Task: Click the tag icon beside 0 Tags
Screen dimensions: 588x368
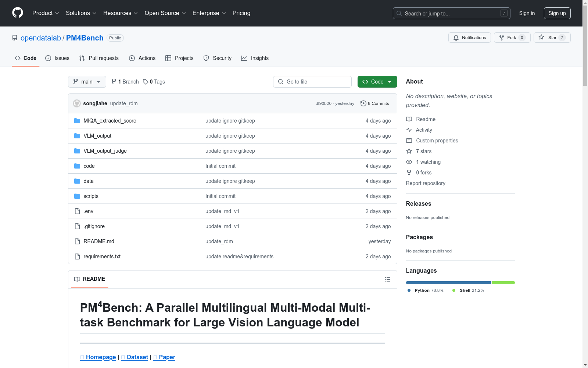Action: pyautogui.click(x=146, y=82)
